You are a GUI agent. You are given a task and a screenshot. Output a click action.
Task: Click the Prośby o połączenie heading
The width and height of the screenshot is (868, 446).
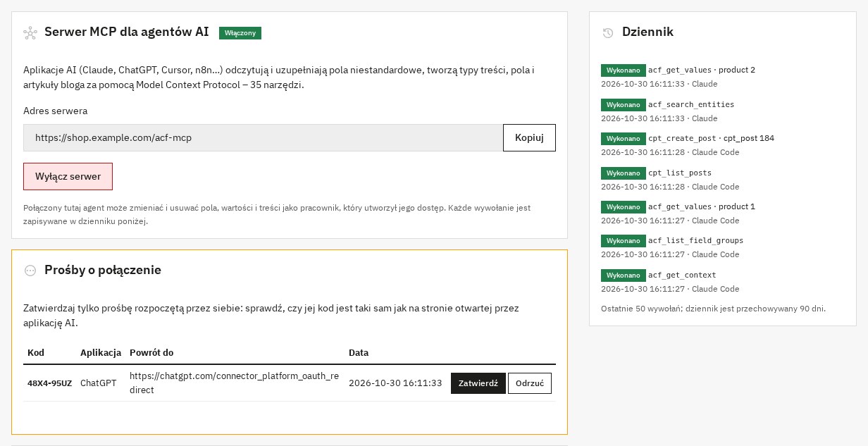[103, 271]
